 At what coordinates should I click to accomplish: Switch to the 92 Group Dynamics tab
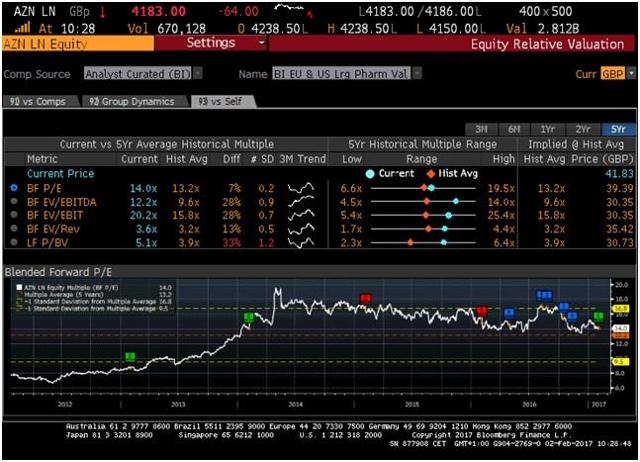(134, 102)
